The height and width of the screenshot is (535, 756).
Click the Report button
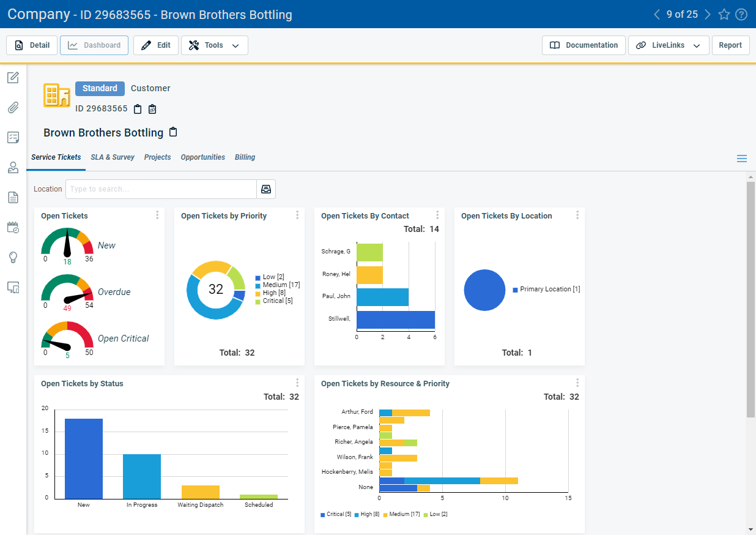(x=730, y=45)
